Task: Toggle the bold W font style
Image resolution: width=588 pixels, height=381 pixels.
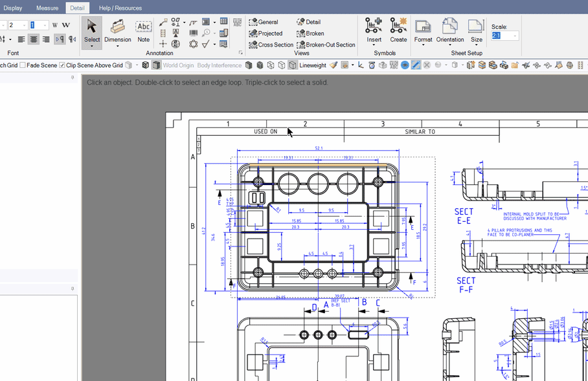Action: pos(66,25)
